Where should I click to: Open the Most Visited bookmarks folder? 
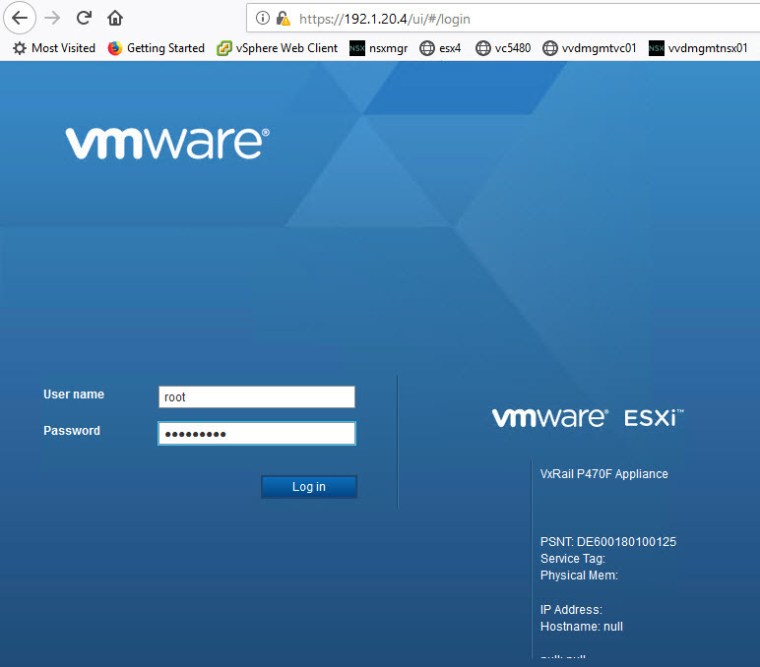[x=54, y=48]
